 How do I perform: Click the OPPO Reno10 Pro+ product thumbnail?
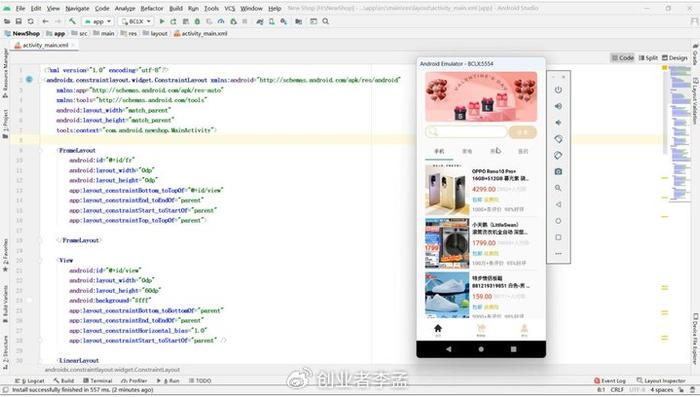pyautogui.click(x=447, y=190)
